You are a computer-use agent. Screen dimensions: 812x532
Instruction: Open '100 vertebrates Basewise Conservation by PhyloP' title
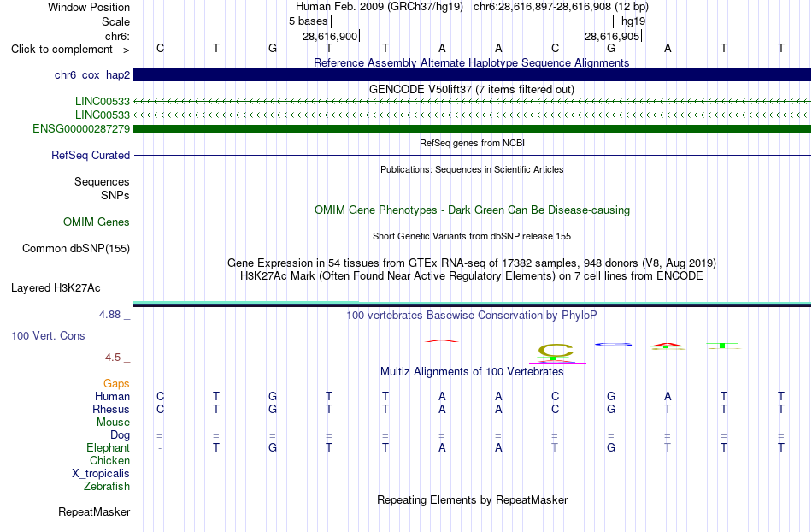coord(472,315)
